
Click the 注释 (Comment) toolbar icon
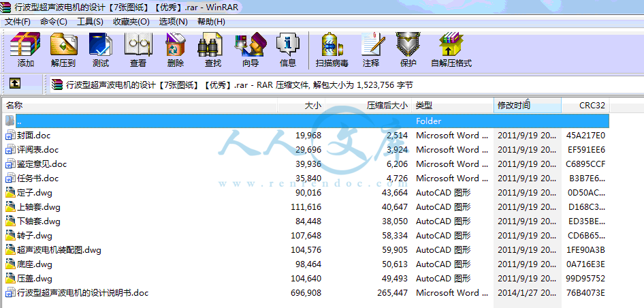coord(372,44)
